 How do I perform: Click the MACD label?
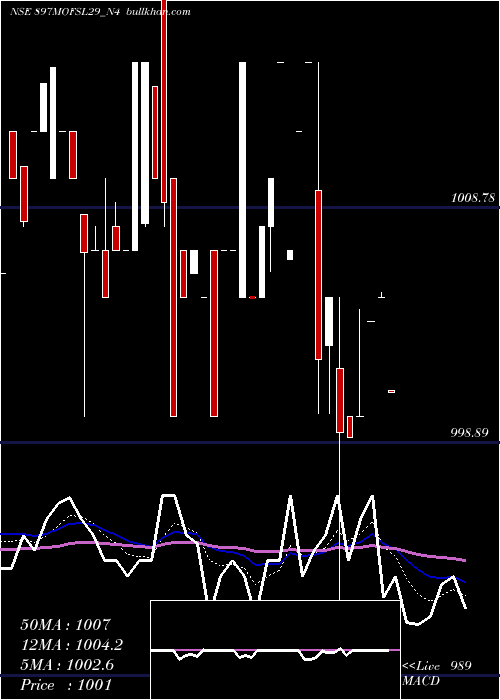click(421, 681)
